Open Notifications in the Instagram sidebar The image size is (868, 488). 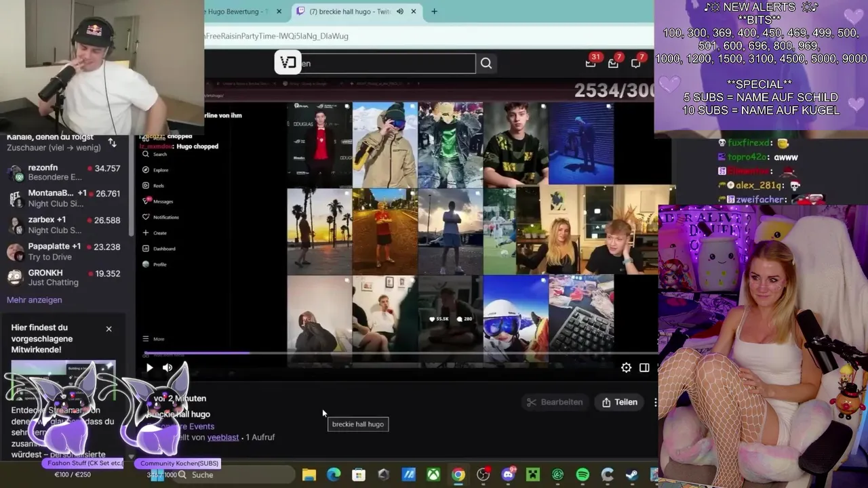coord(160,217)
